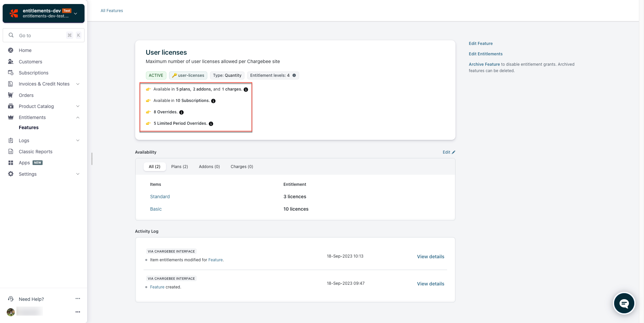Switch to the Plans (2) tab

179,167
